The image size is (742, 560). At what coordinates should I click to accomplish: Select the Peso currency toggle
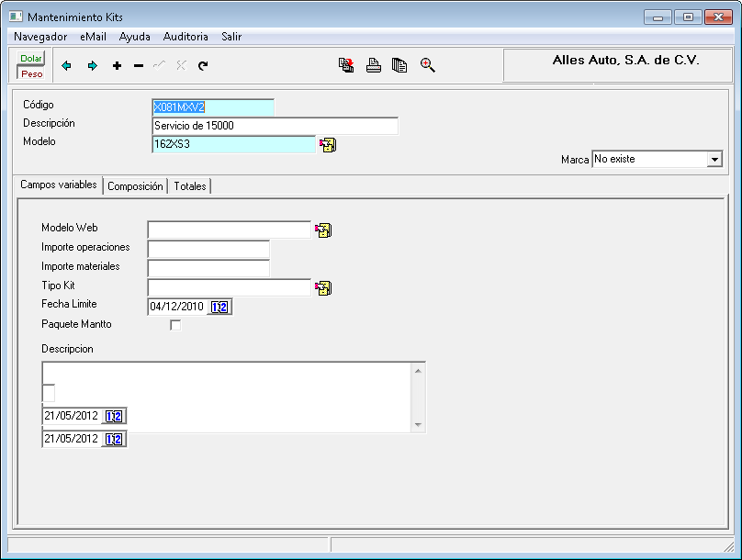31,73
